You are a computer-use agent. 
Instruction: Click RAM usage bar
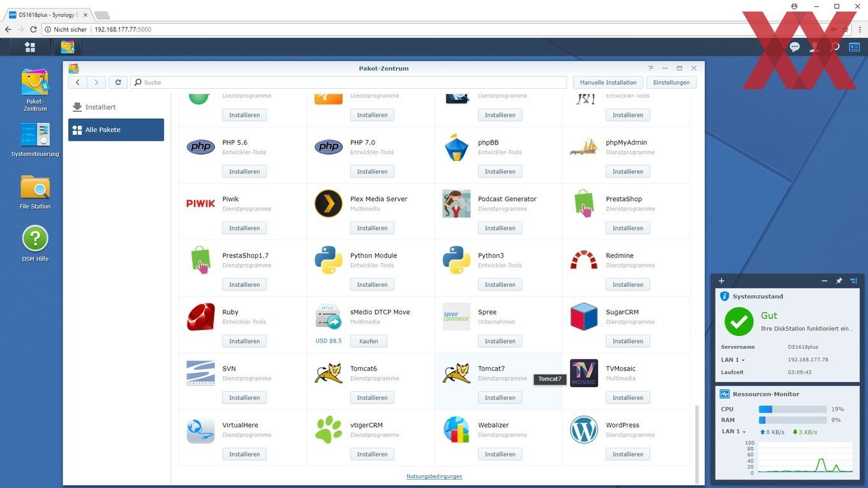793,420
